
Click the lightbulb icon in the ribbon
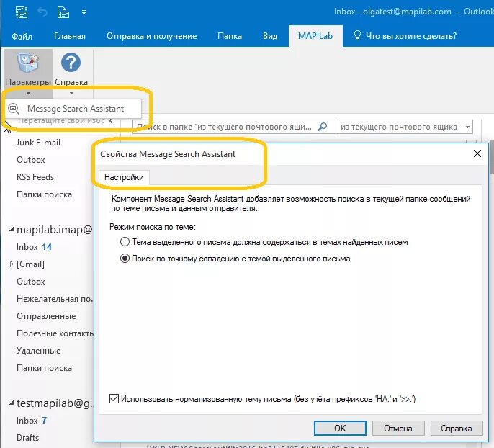[357, 35]
